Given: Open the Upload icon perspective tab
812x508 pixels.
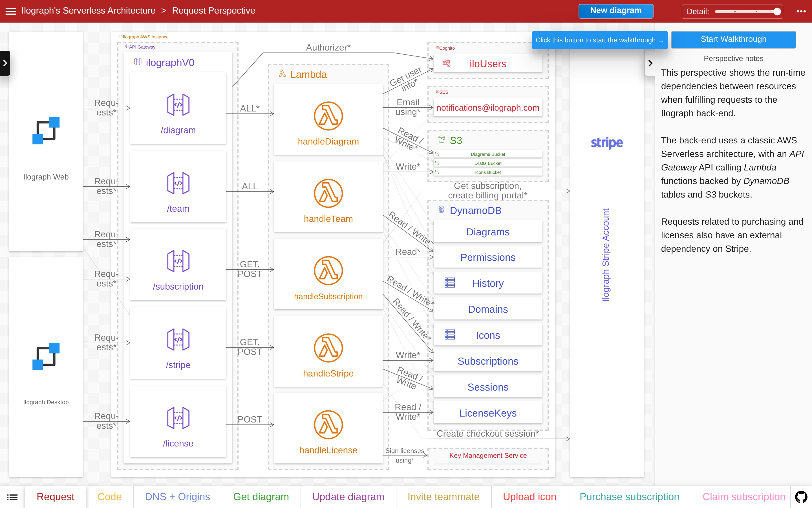Looking at the screenshot, I should click(529, 497).
